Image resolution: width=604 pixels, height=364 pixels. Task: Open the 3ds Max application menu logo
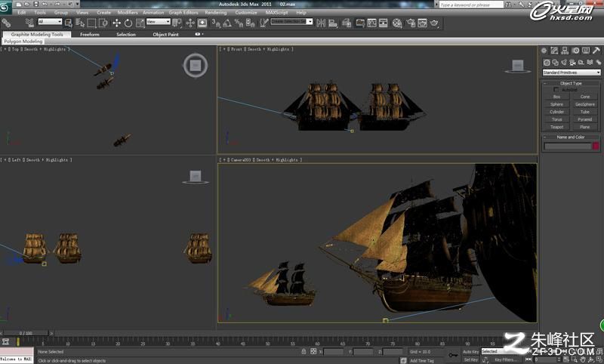(6, 8)
